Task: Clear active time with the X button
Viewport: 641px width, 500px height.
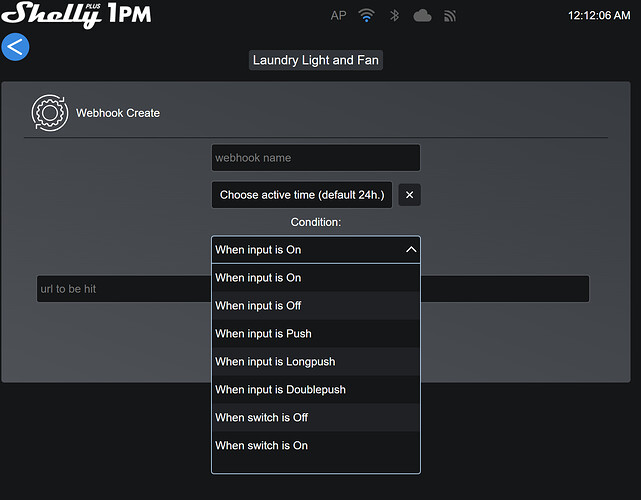Action: tap(409, 195)
